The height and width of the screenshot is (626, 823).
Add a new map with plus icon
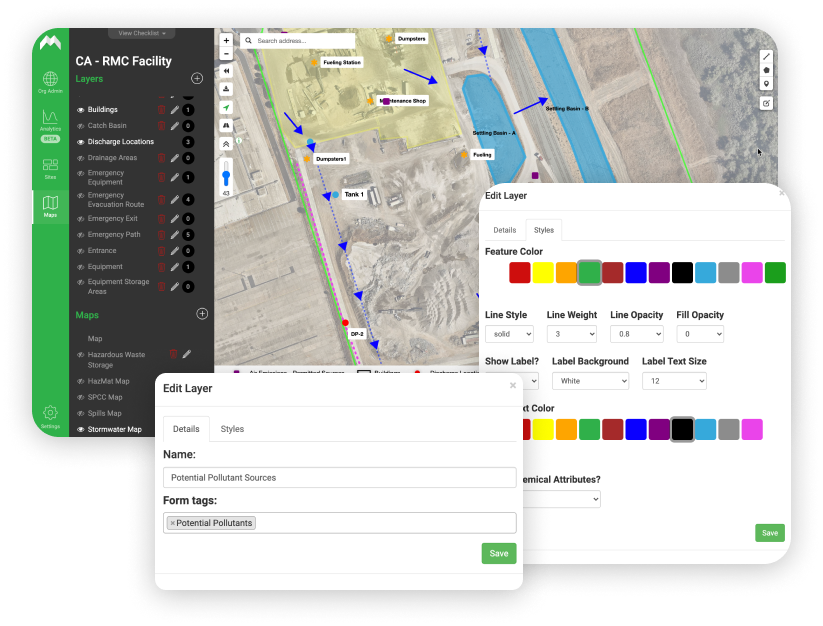click(x=202, y=314)
